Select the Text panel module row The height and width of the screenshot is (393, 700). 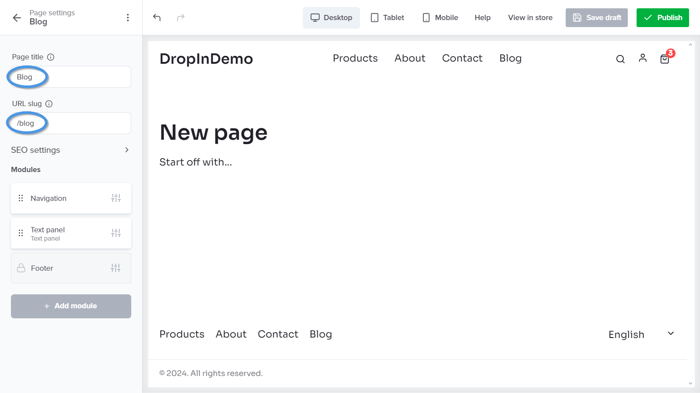pos(71,233)
